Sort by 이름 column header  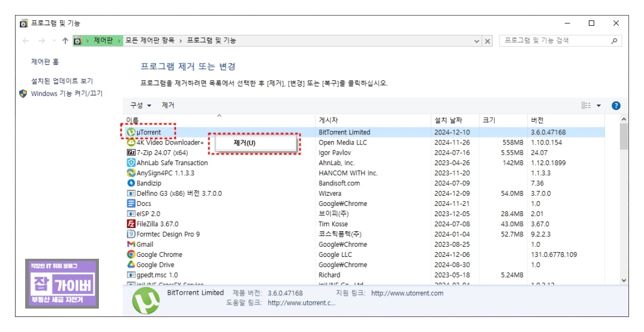[219, 120]
